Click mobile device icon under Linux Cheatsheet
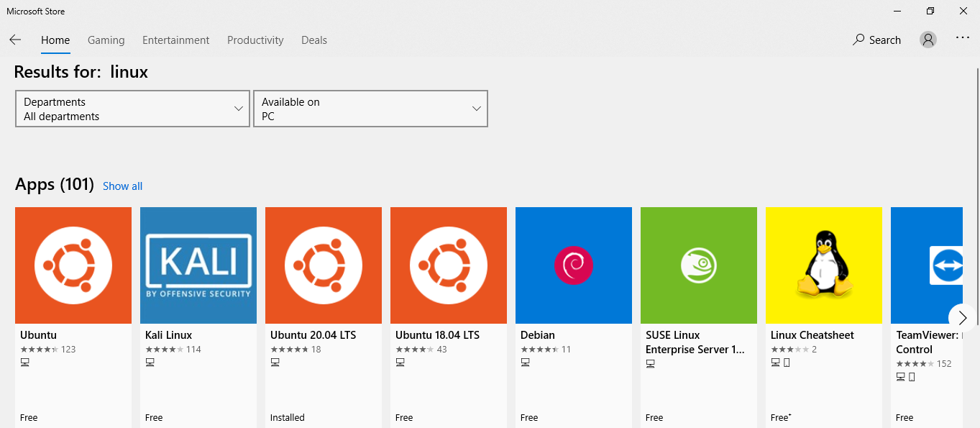Screen dimensions: 980x428 tap(787, 363)
